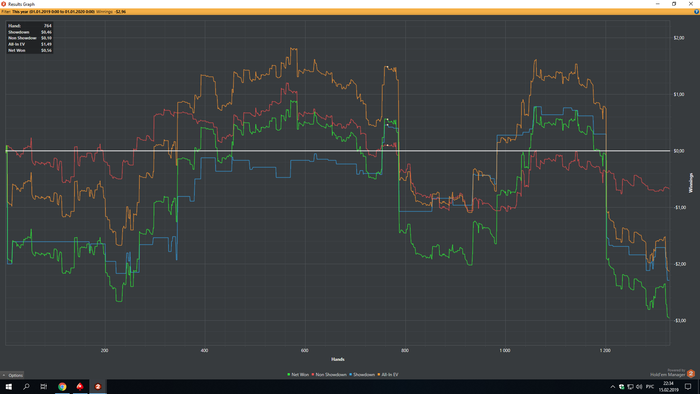Close the Results Graph window
Viewport: 700px width, 394px height.
coord(691,4)
